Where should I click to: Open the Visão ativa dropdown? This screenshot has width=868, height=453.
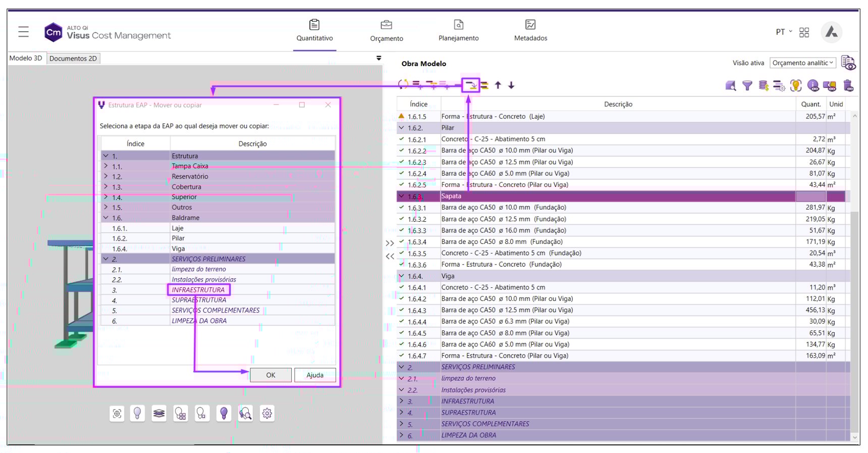point(802,63)
